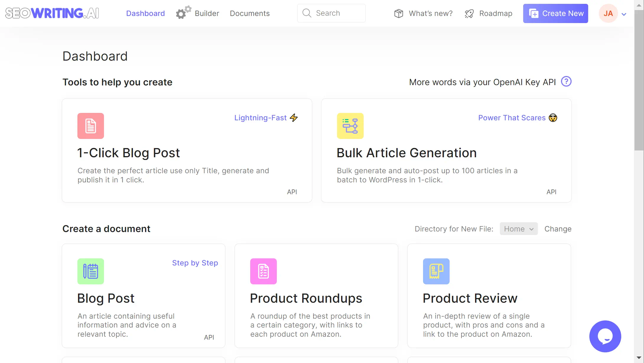Click the JA profile avatar
The height and width of the screenshot is (363, 644).
pos(608,13)
